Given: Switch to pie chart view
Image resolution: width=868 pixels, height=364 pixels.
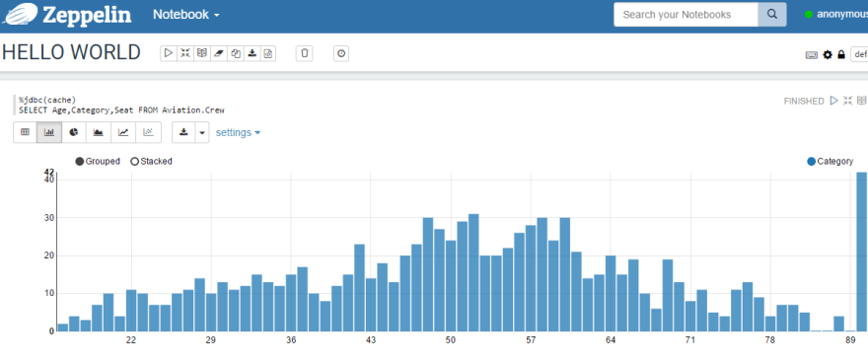Looking at the screenshot, I should point(74,132).
